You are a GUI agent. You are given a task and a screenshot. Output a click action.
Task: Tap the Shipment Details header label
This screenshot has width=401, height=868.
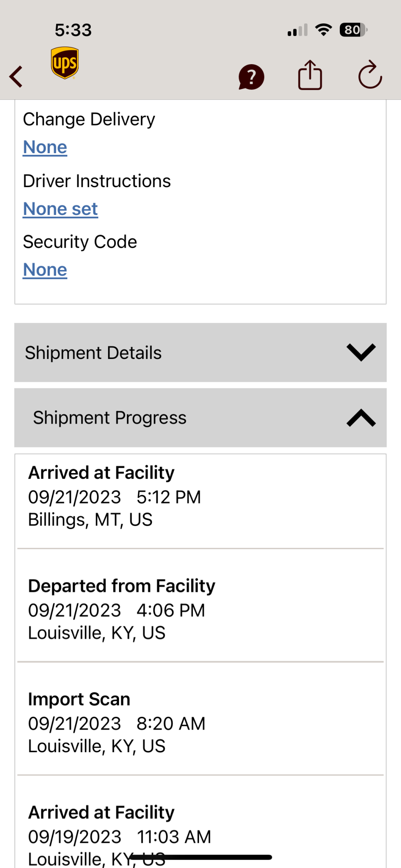tap(93, 353)
